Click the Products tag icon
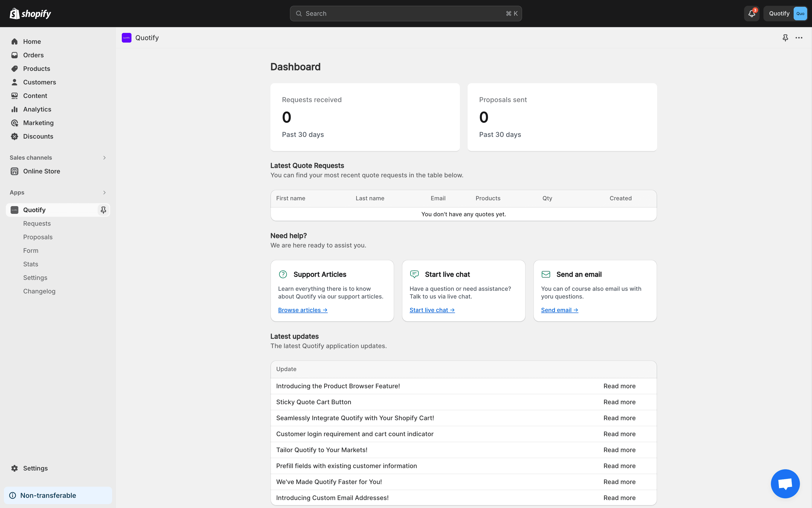 [x=14, y=68]
